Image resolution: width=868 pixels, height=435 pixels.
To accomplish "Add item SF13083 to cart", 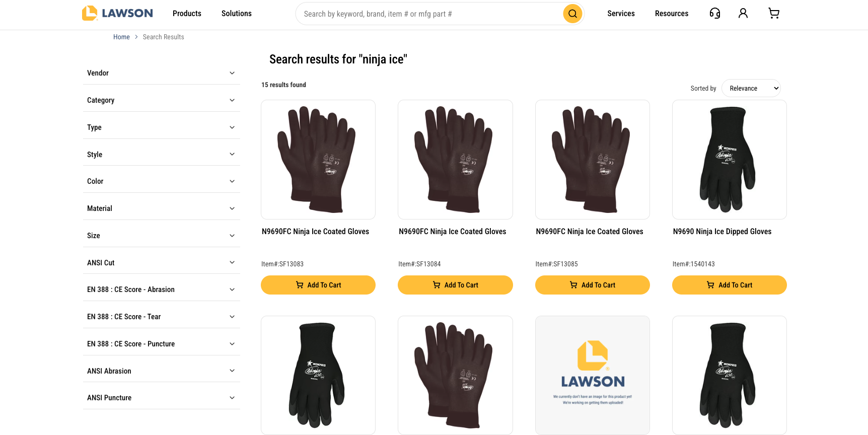I will coord(318,285).
